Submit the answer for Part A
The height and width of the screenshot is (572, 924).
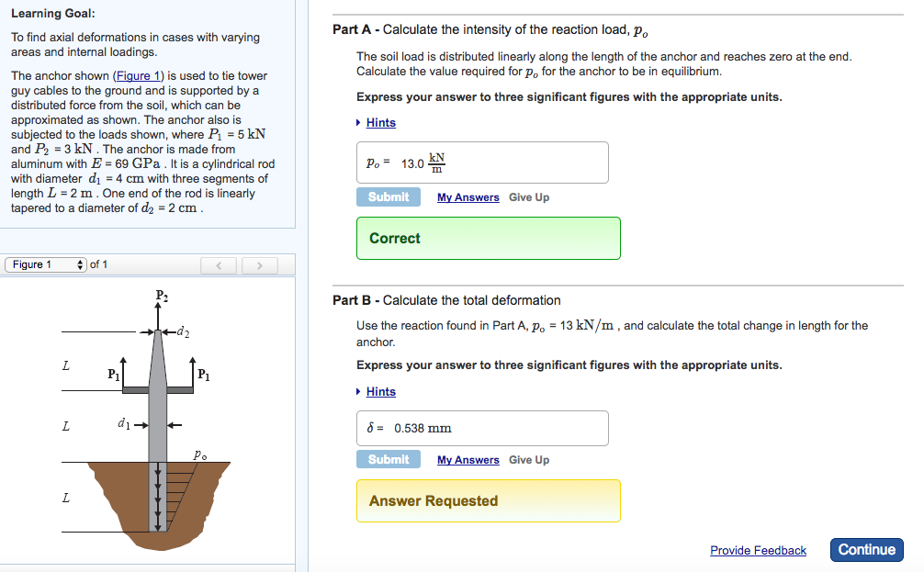(x=387, y=196)
